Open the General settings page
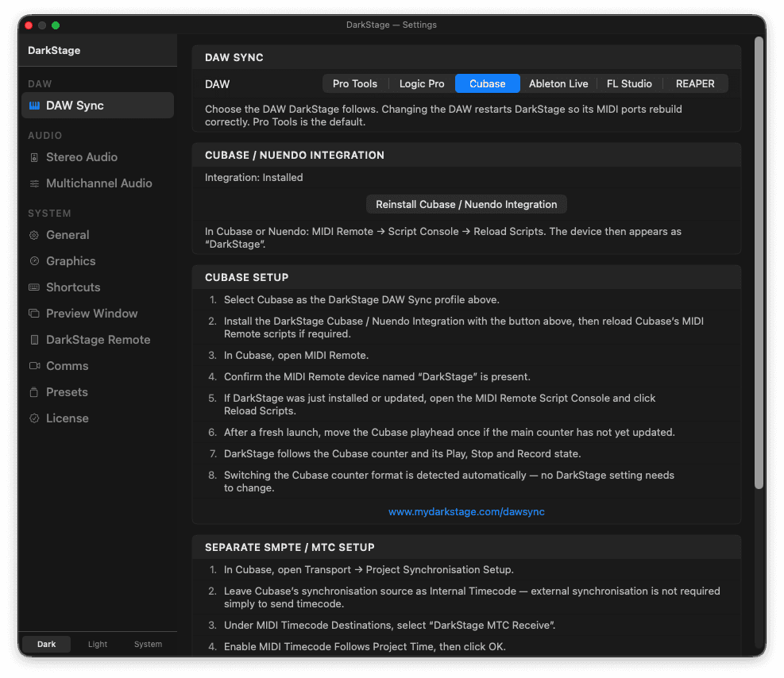 (98, 235)
